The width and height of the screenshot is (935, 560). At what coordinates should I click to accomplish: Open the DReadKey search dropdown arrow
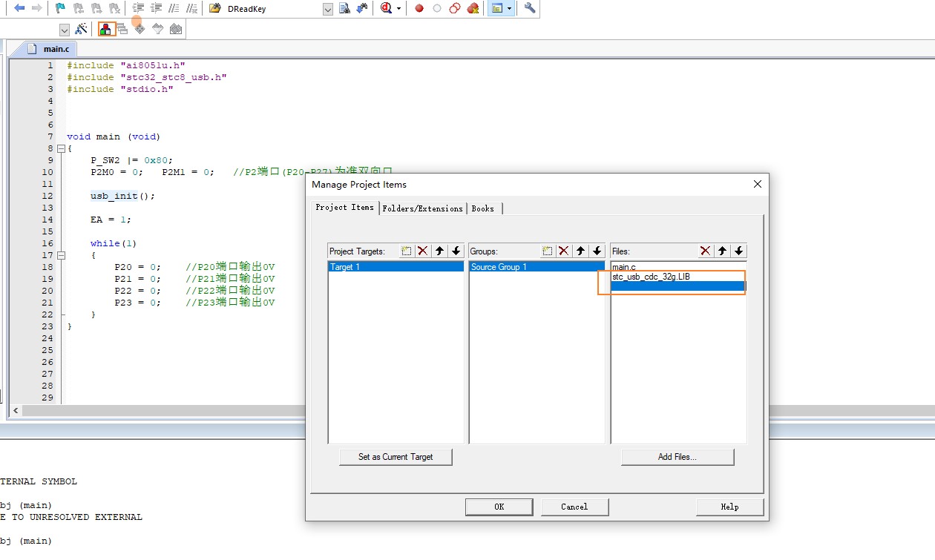tap(328, 9)
